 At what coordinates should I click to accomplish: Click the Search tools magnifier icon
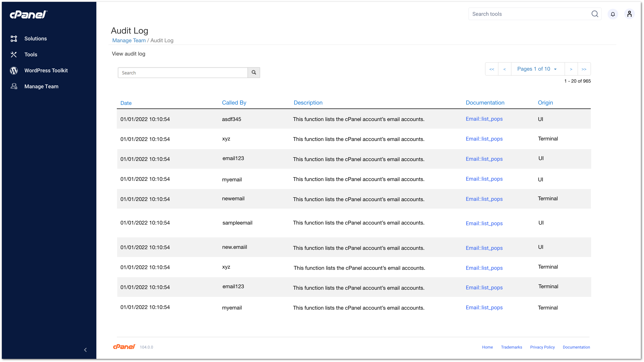[595, 14]
